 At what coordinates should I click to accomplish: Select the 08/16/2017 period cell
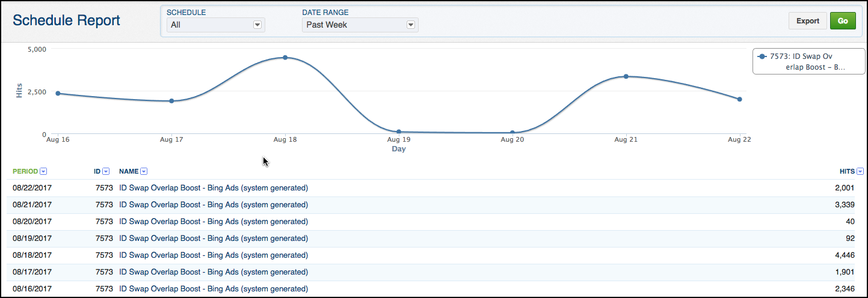tap(32, 289)
